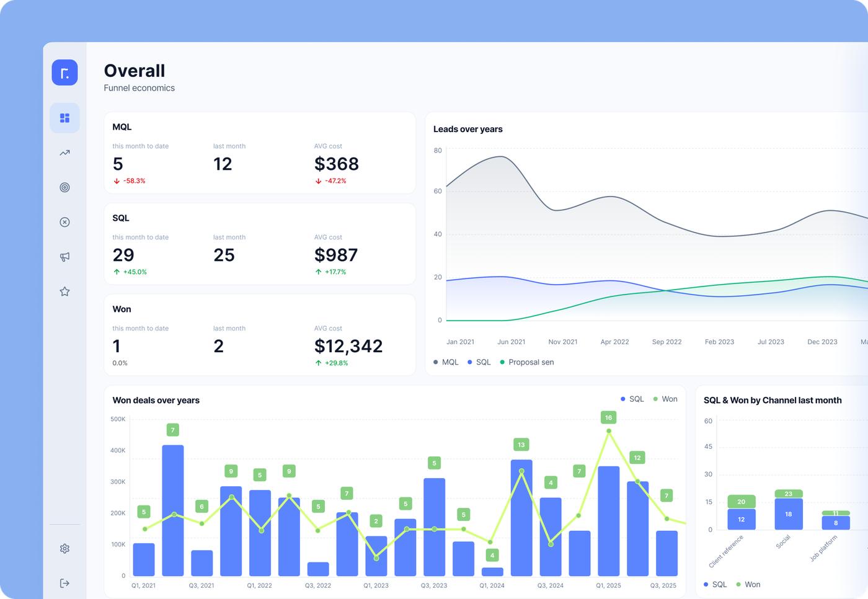Viewport: 868px width, 599px height.
Task: Select the Won card title
Action: click(x=122, y=309)
